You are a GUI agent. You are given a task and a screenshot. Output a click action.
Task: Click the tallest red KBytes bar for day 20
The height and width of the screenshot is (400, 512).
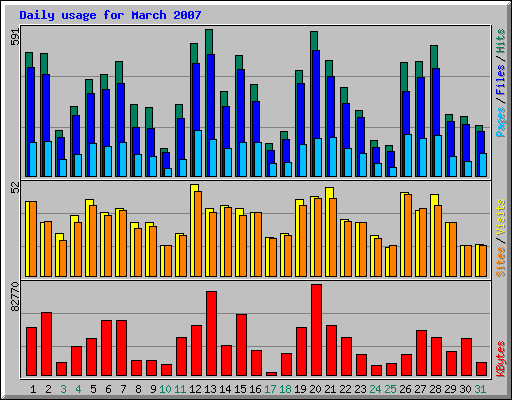tap(316, 330)
